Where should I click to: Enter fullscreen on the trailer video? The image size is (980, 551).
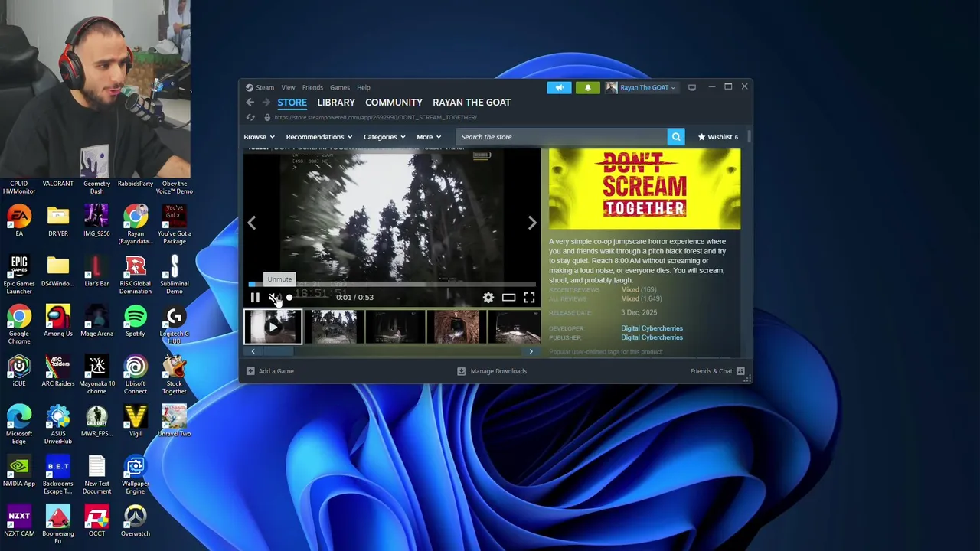click(529, 298)
